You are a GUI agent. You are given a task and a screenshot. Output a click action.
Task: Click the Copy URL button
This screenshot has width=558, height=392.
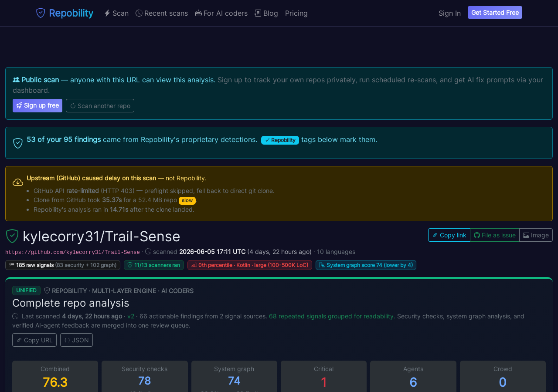click(x=34, y=340)
